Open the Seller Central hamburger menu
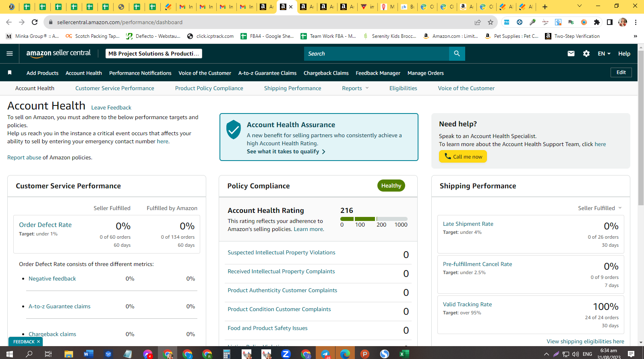The width and height of the screenshot is (644, 359). pyautogui.click(x=10, y=54)
